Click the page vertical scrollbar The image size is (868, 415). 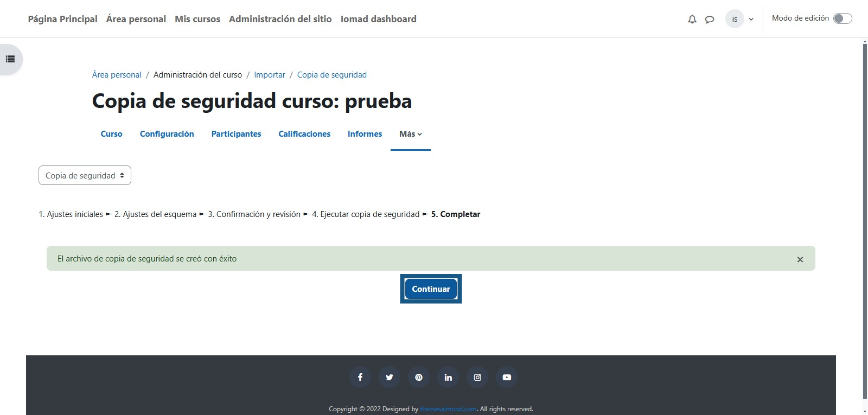(x=865, y=217)
